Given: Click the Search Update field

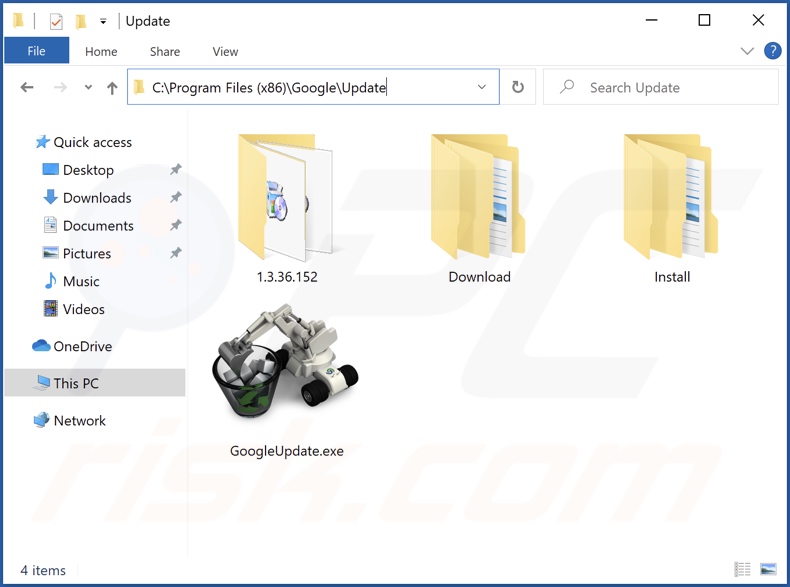Looking at the screenshot, I should (661, 87).
